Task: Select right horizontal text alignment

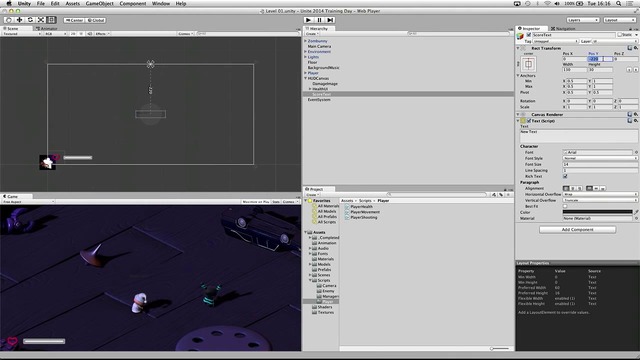Action: point(579,189)
